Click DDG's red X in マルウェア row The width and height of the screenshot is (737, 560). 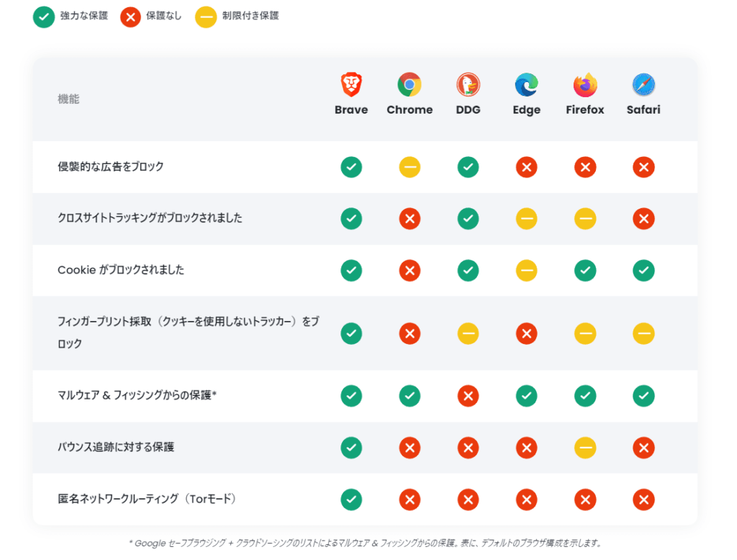[x=468, y=396]
